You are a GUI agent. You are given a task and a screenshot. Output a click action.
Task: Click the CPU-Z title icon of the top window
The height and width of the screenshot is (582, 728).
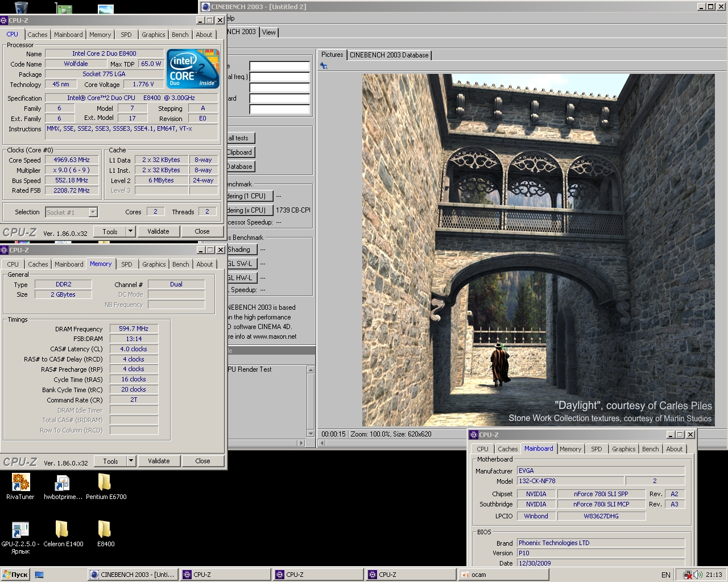click(x=5, y=20)
